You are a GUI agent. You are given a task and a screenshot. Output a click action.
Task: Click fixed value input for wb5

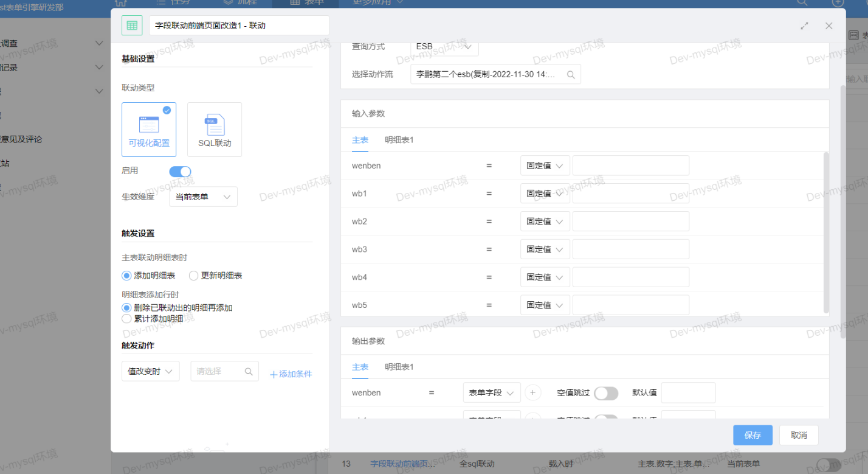631,305
